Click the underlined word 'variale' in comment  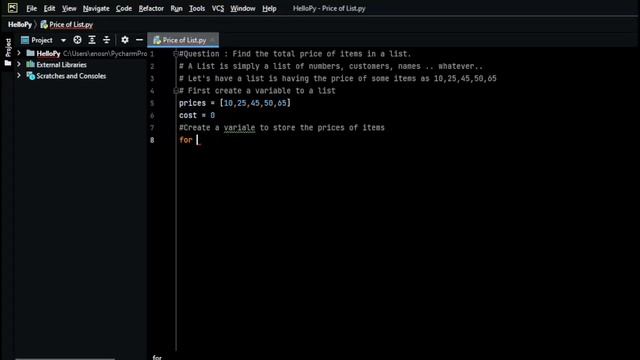tap(239, 128)
